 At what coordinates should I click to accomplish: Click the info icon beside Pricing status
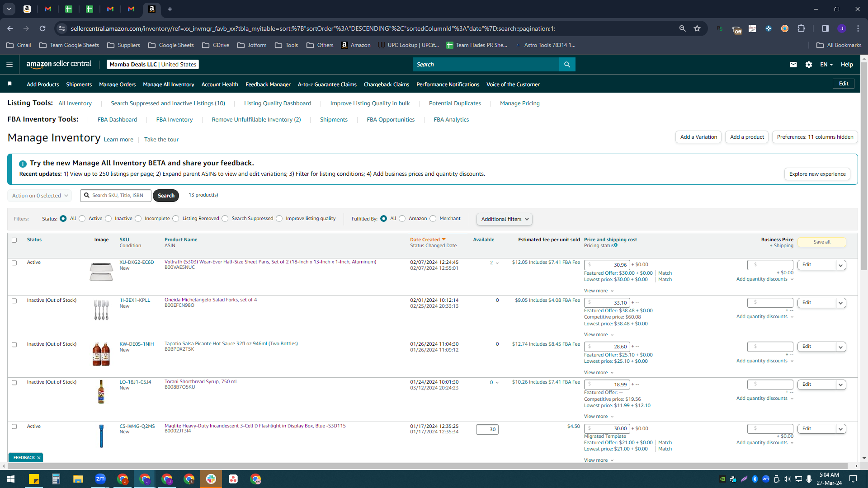point(616,245)
